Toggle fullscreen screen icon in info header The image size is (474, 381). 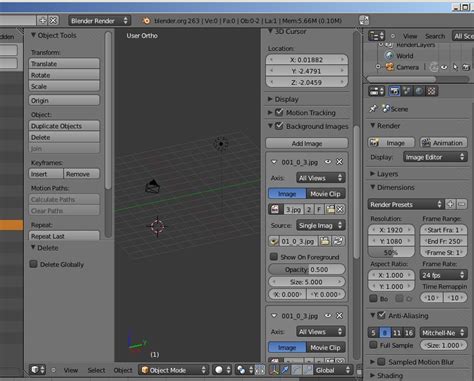click(x=364, y=20)
